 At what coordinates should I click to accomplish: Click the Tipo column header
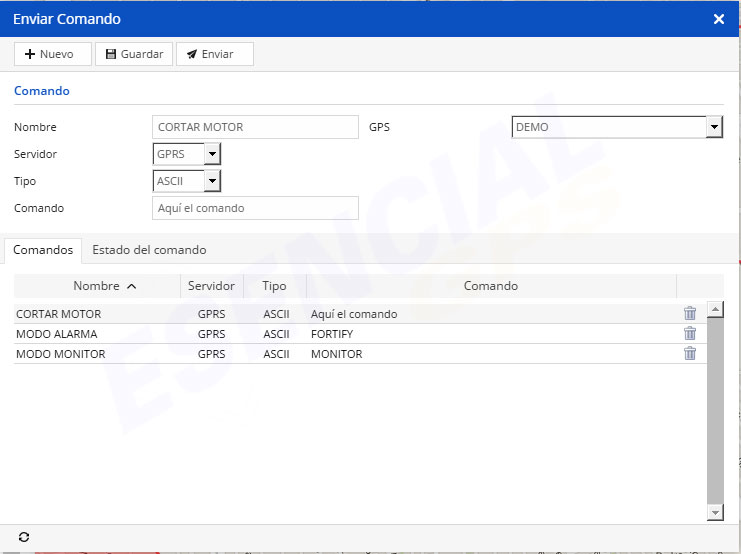[x=275, y=286]
